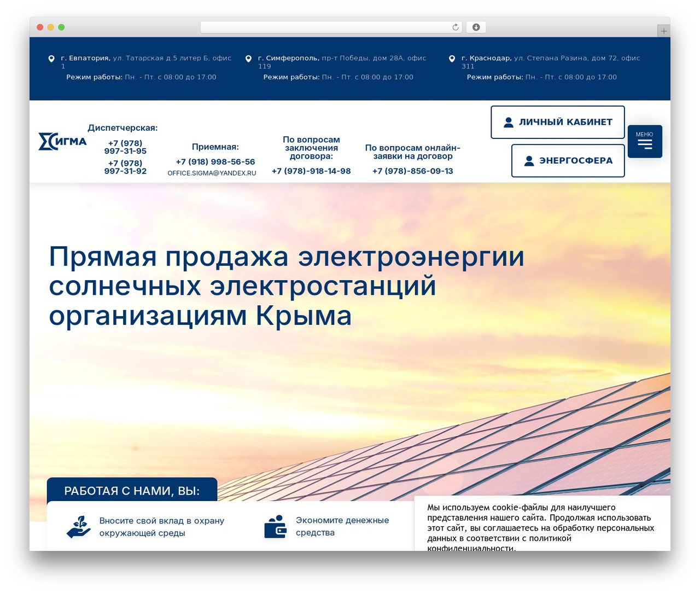
Task: Click the hand-with-plant environment icon
Action: point(79,527)
